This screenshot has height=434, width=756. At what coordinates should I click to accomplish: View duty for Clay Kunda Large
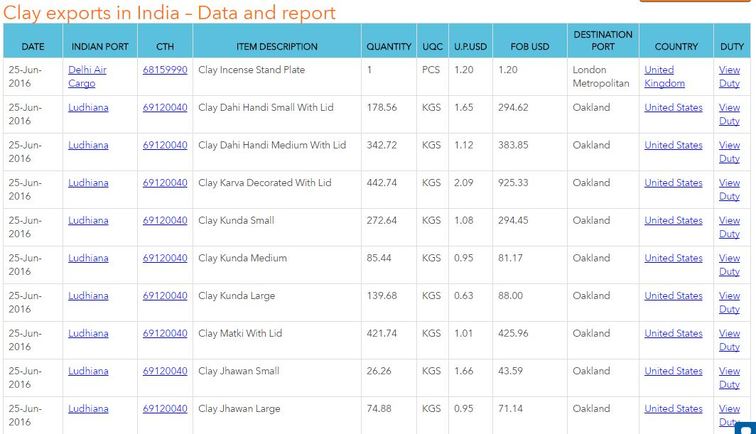pos(729,302)
